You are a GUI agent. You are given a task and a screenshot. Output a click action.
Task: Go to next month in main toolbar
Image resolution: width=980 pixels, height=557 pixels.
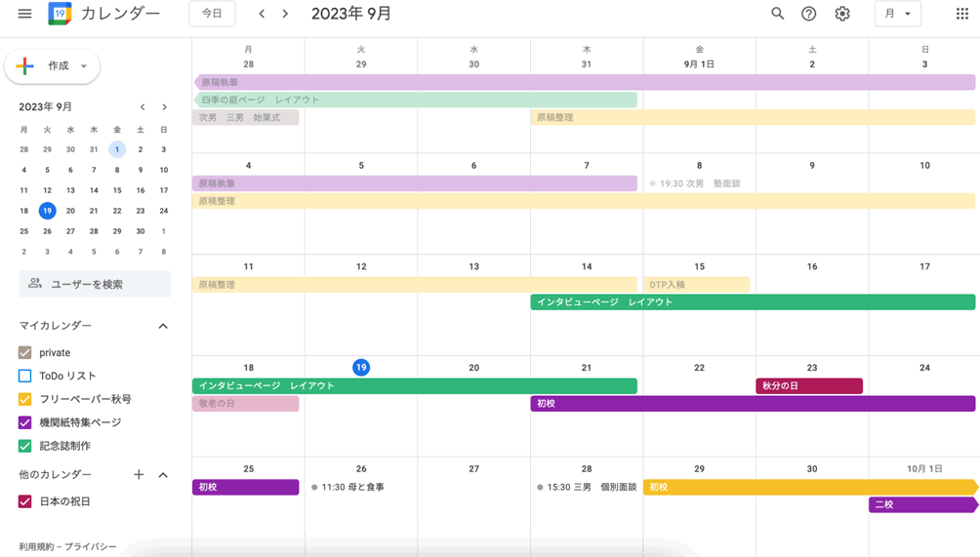285,14
